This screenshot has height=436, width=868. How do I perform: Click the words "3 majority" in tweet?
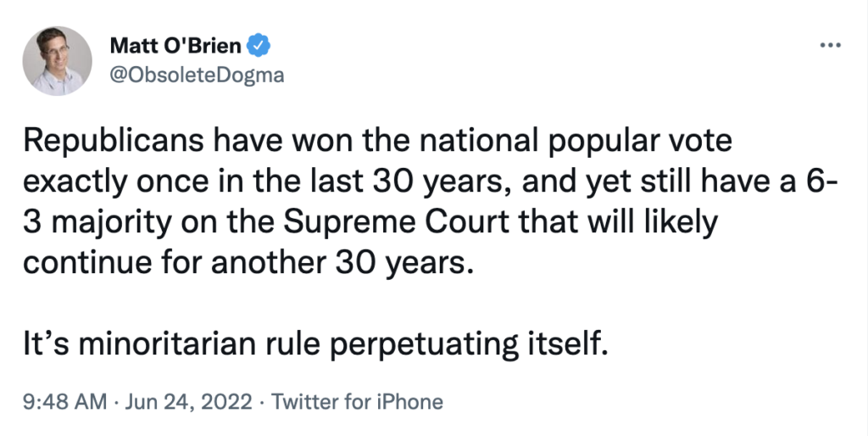coord(93,221)
